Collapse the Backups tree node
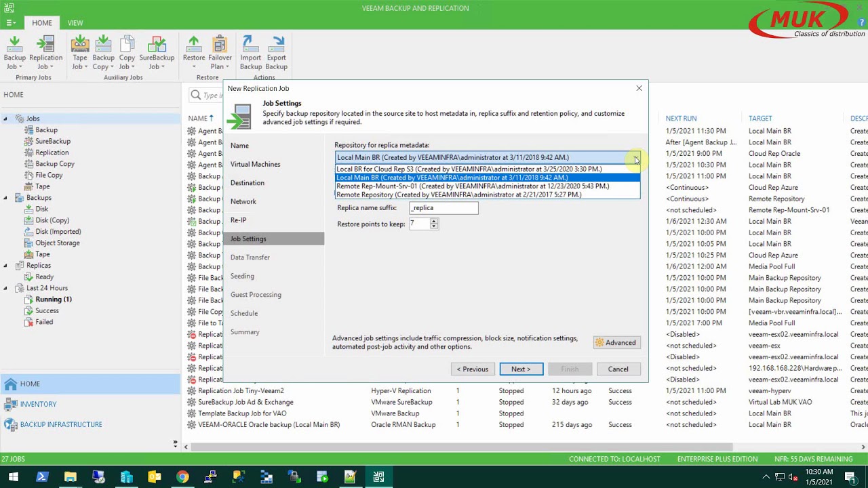Image resolution: width=868 pixels, height=488 pixels. click(5, 198)
